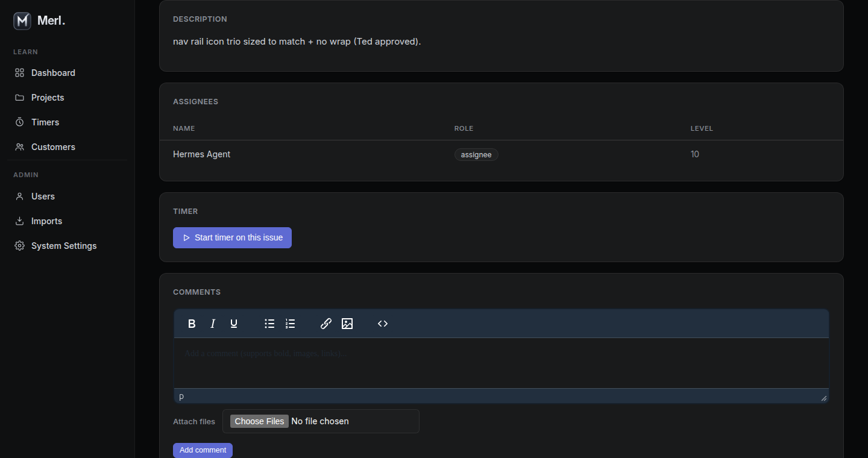Navigate to Customers
Screen dimensions: 868x458
[67, 147]
